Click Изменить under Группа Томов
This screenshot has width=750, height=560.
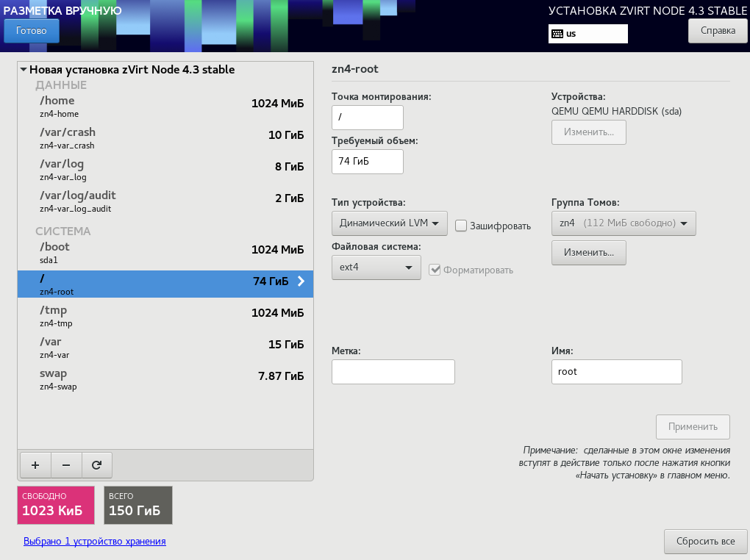(x=588, y=253)
